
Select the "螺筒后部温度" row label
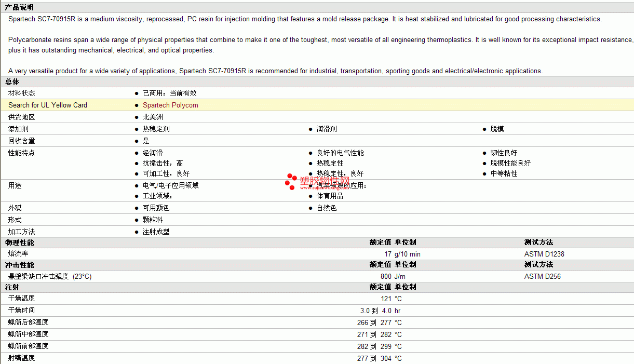pos(29,322)
